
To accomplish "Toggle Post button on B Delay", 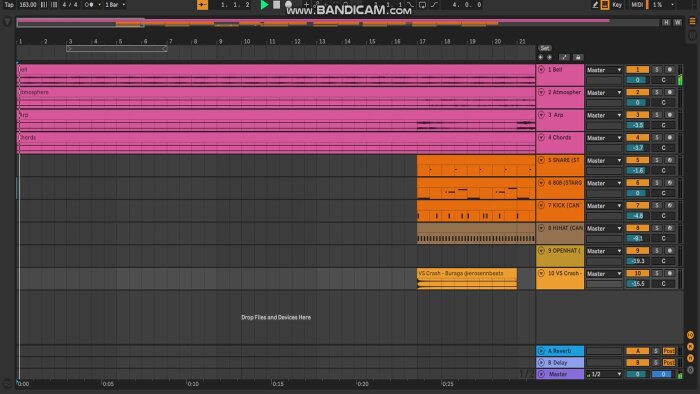I will pyautogui.click(x=669, y=363).
